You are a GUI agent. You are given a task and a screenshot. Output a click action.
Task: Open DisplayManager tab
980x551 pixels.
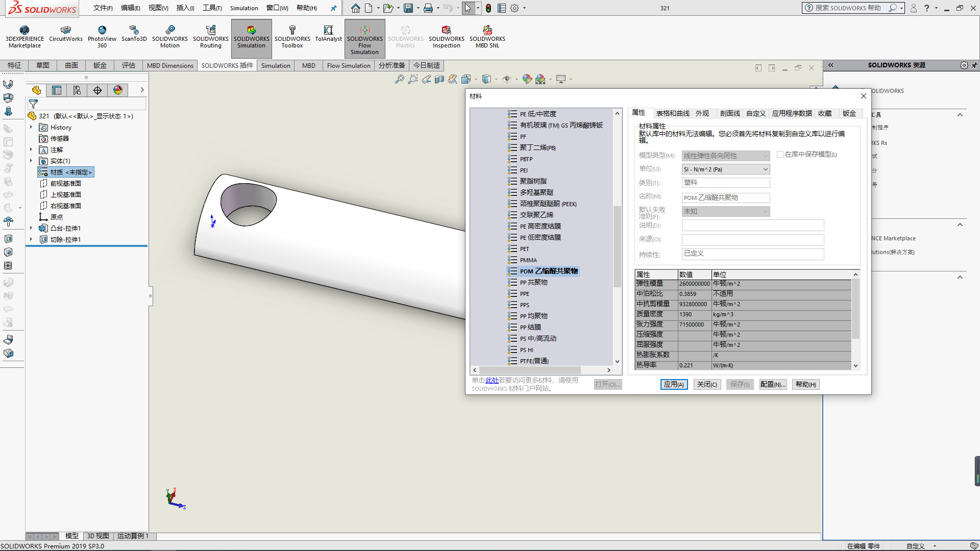pos(118,90)
